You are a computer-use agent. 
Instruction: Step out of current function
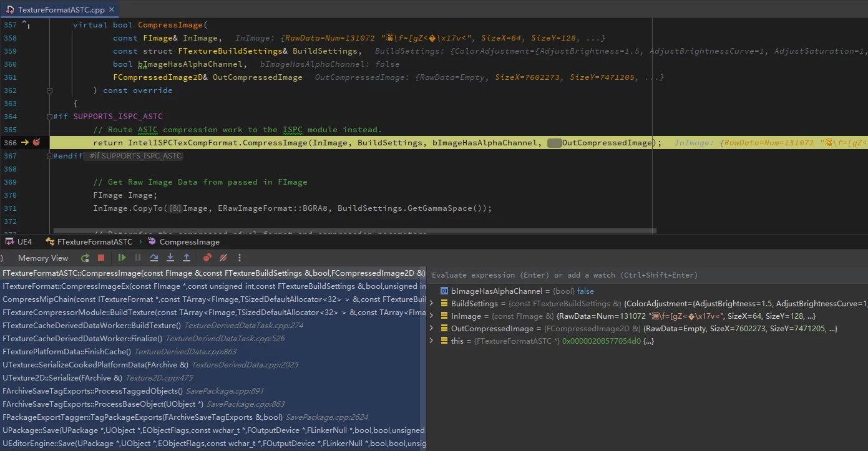pyautogui.click(x=187, y=258)
